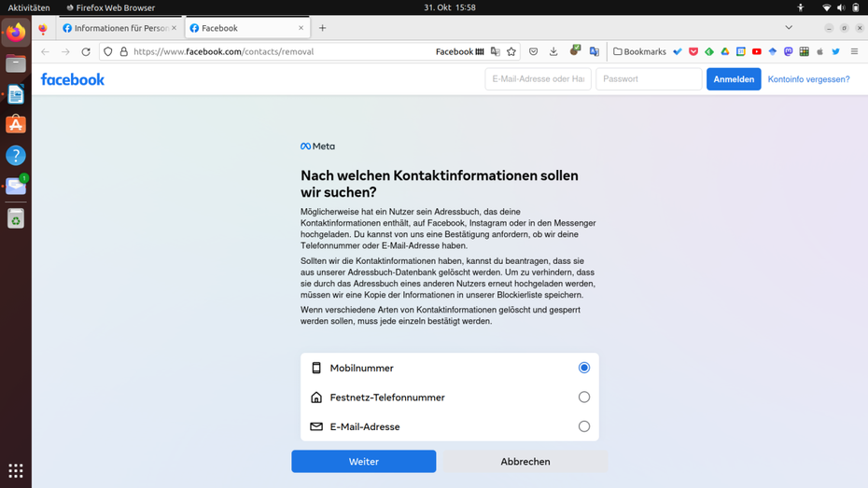Open the translation extension icon

point(595,51)
